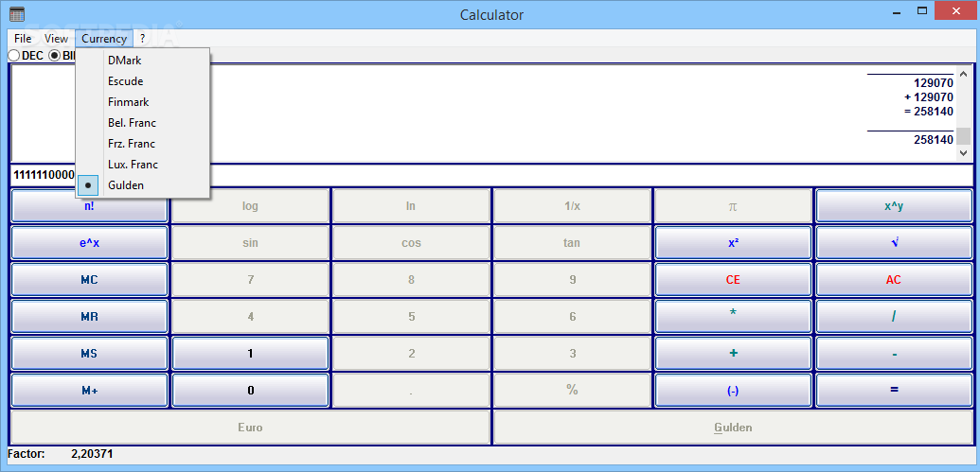Screen dimensions: 980x472
Task: Click the M+ memory add button
Action: pyautogui.click(x=89, y=391)
